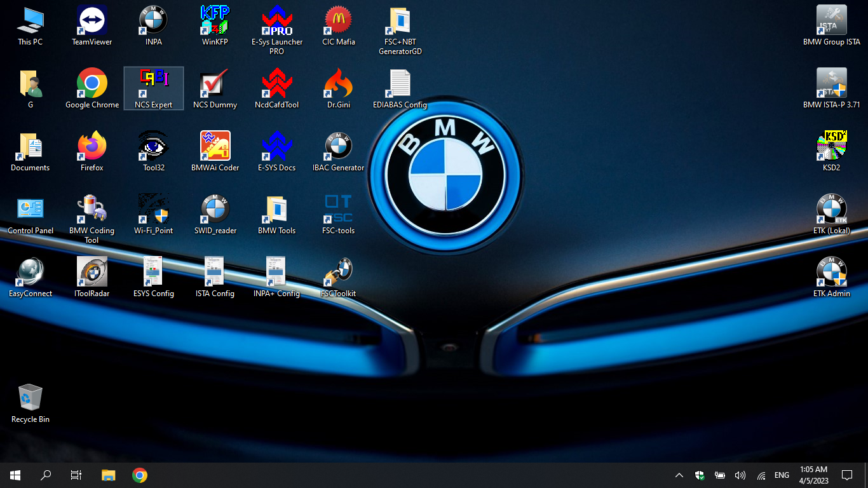Open the INPA diagnostic application
The image size is (868, 488).
[x=153, y=19]
